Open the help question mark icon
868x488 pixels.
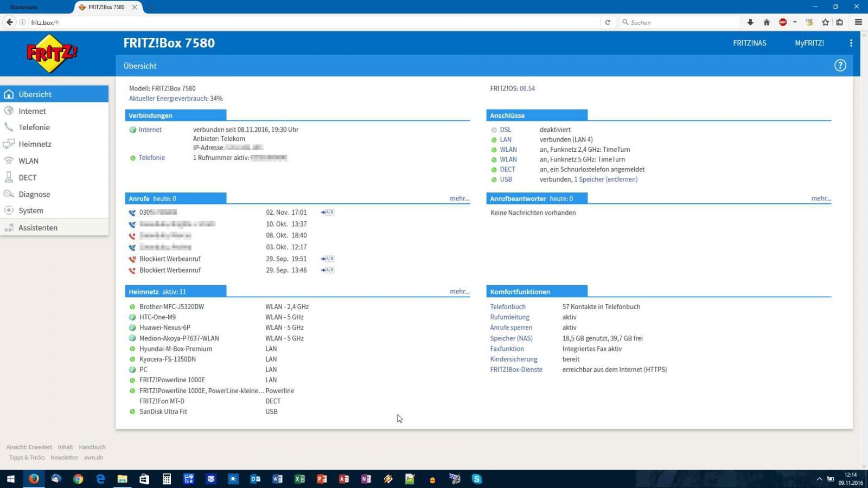pyautogui.click(x=840, y=66)
